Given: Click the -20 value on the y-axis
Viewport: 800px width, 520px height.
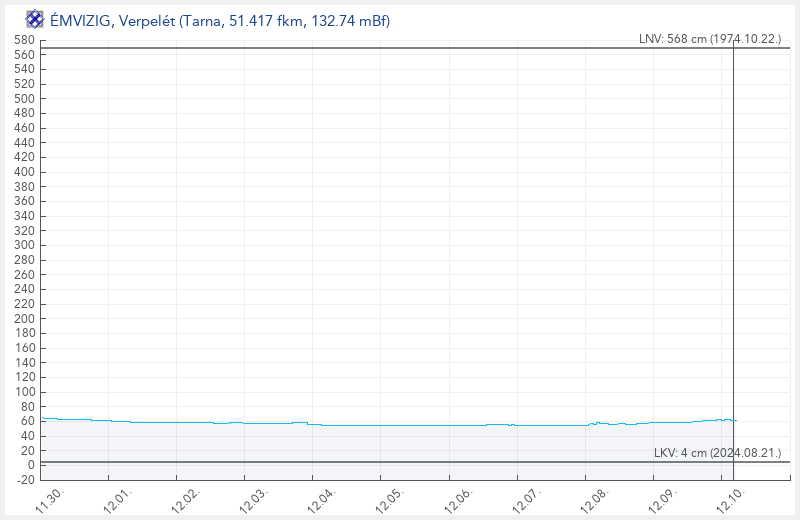Looking at the screenshot, I should [24, 480].
